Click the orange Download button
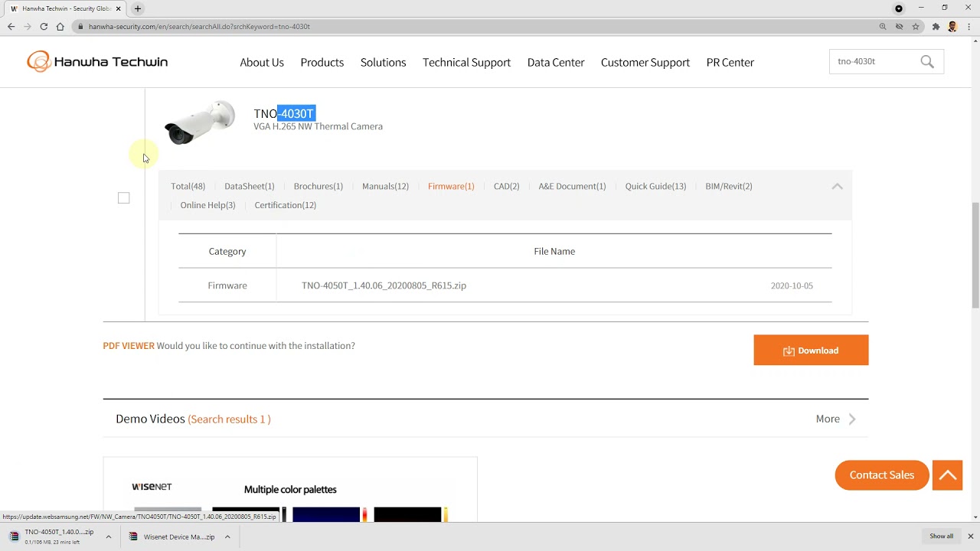The image size is (980, 551). pos(811,350)
